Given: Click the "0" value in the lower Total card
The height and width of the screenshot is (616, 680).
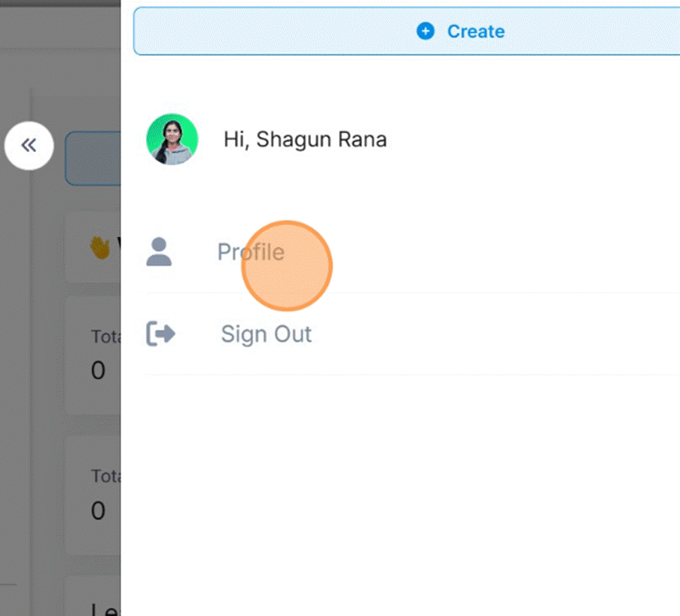Looking at the screenshot, I should (98, 511).
